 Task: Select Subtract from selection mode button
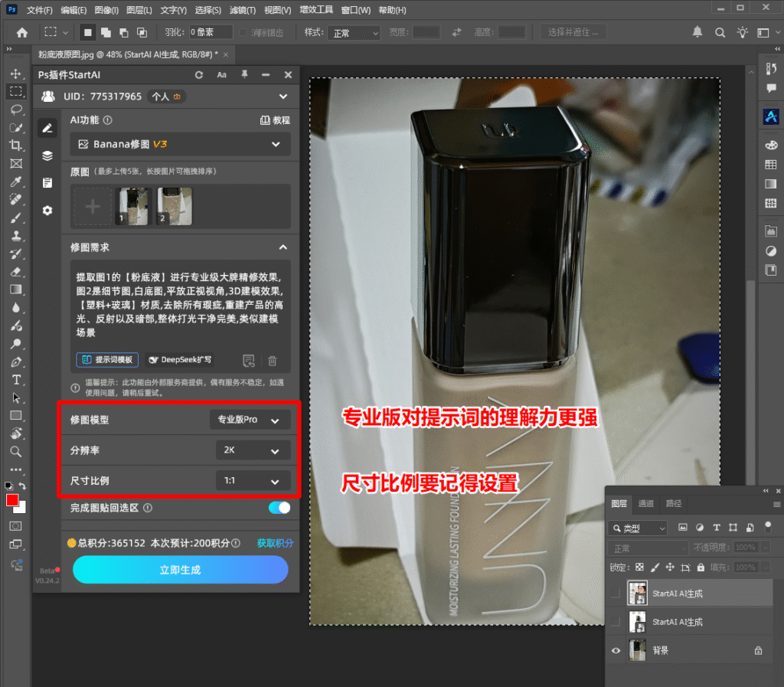pyautogui.click(x=124, y=32)
